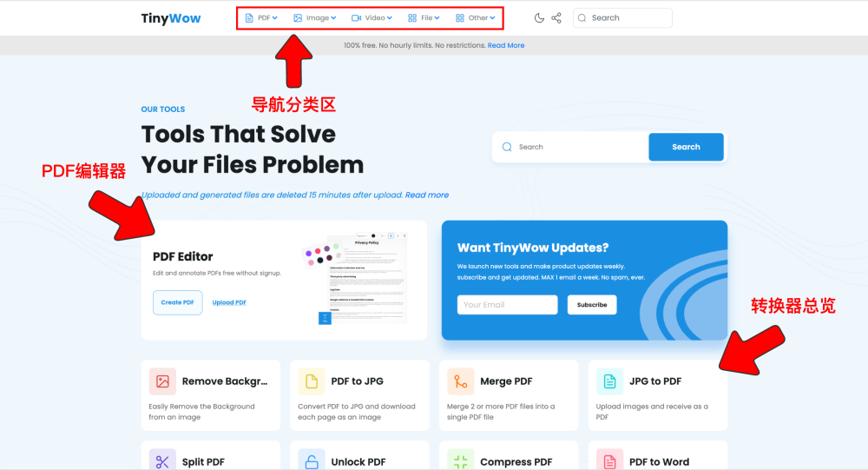Click the JPG to PDF icon
The image size is (868, 470).
point(609,381)
